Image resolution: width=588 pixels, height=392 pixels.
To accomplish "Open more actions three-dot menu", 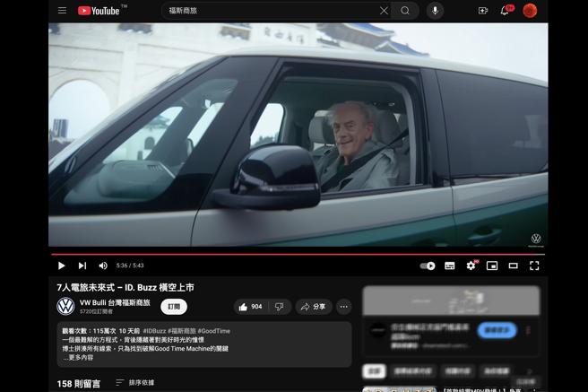I will pyautogui.click(x=344, y=307).
